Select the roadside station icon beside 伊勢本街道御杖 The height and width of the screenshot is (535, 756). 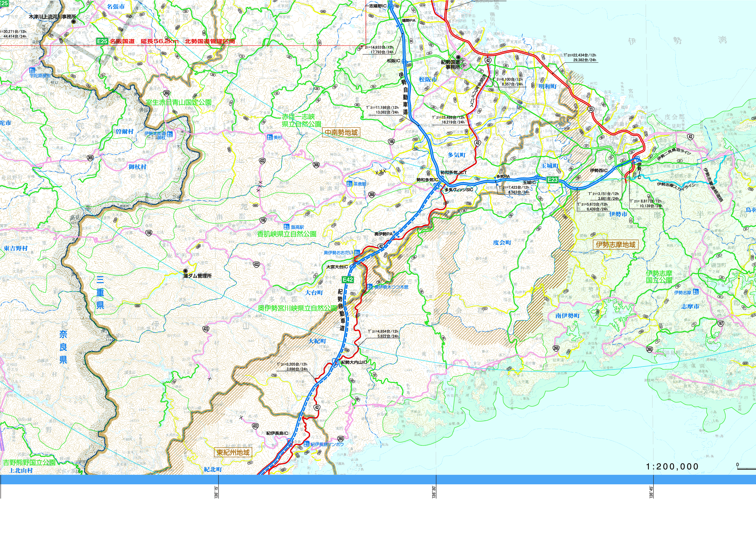[x=170, y=134]
